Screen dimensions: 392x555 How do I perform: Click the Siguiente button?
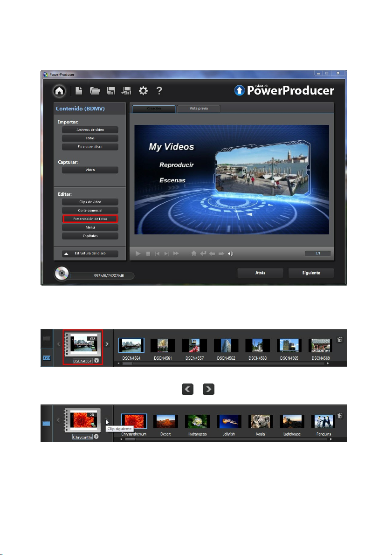point(311,273)
